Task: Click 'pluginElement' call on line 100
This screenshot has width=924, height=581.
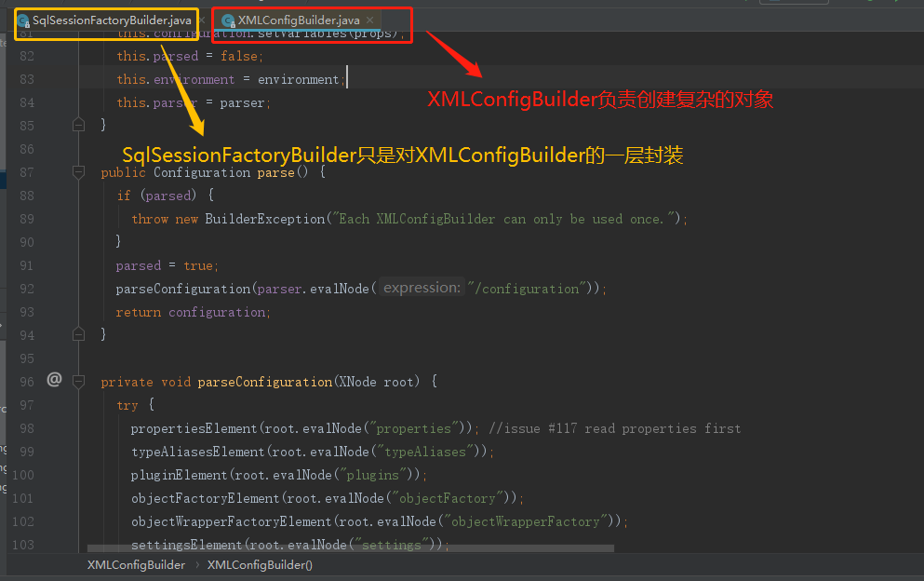Action: (180, 476)
